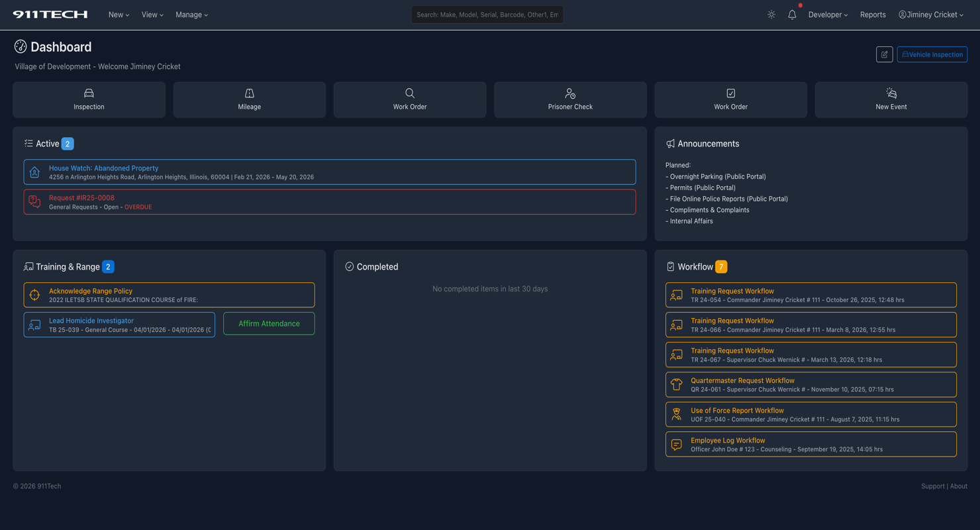Open the Work Order checkbox tile

[x=730, y=99]
